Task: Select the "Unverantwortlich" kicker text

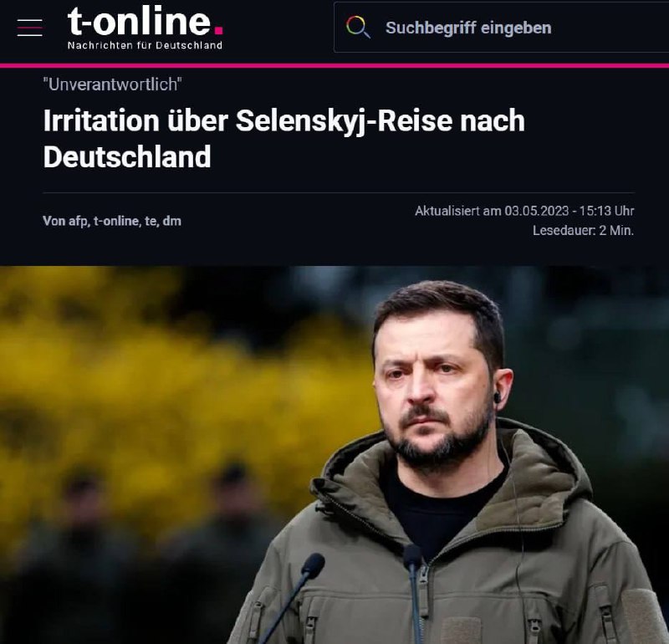Action: click(113, 84)
